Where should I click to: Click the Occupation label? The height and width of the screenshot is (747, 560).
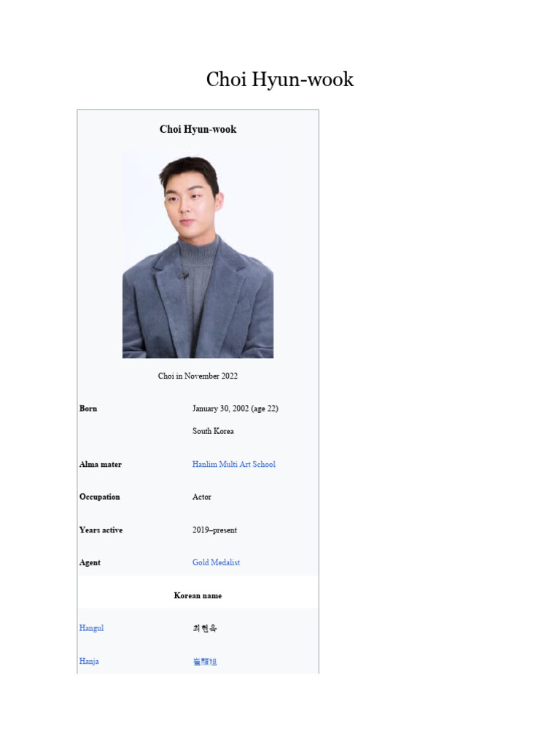(x=99, y=496)
